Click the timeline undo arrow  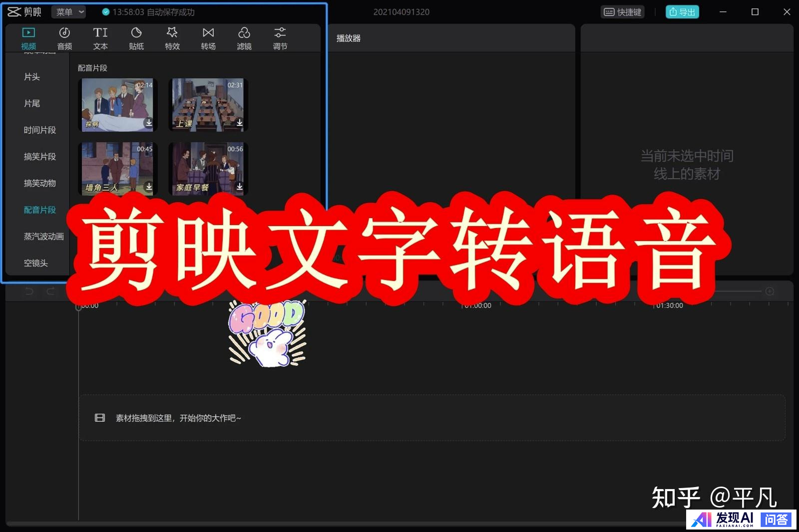(x=29, y=291)
